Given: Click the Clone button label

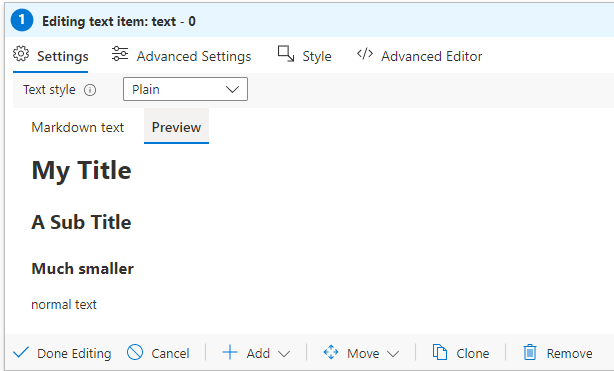Looking at the screenshot, I should click(473, 353).
